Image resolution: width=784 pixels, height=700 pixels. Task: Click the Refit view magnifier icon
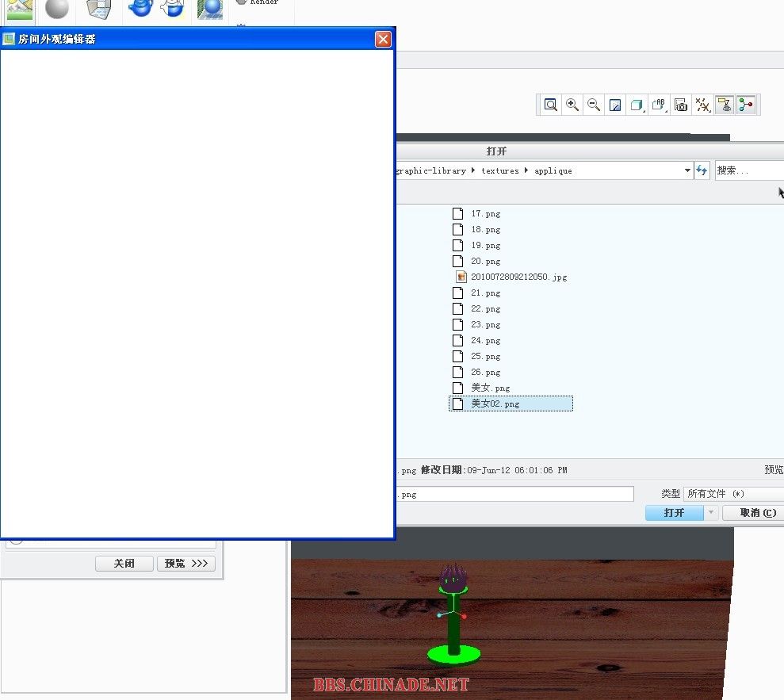pyautogui.click(x=550, y=105)
